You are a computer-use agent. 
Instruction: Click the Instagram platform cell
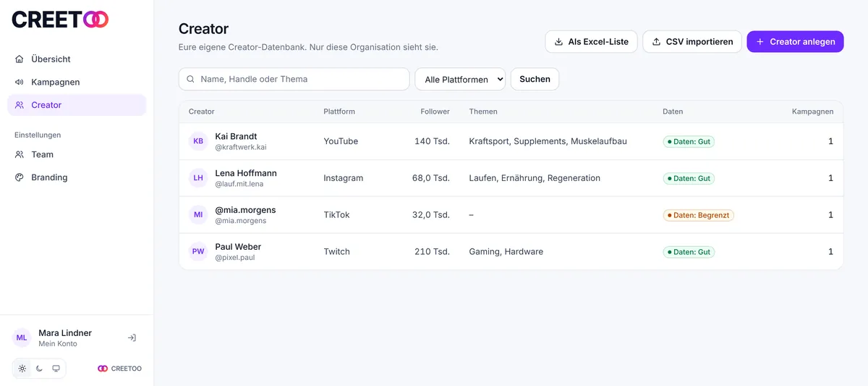(x=344, y=178)
